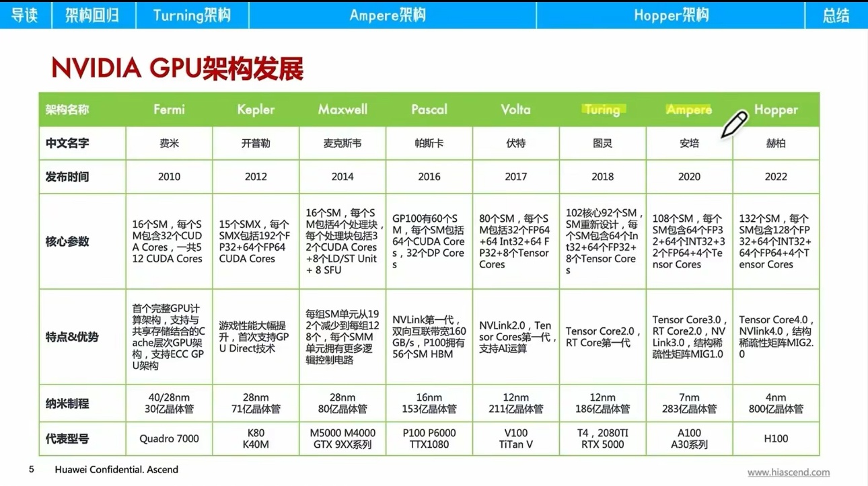Select the Fermi column header
The height and width of the screenshot is (486, 868).
click(169, 110)
